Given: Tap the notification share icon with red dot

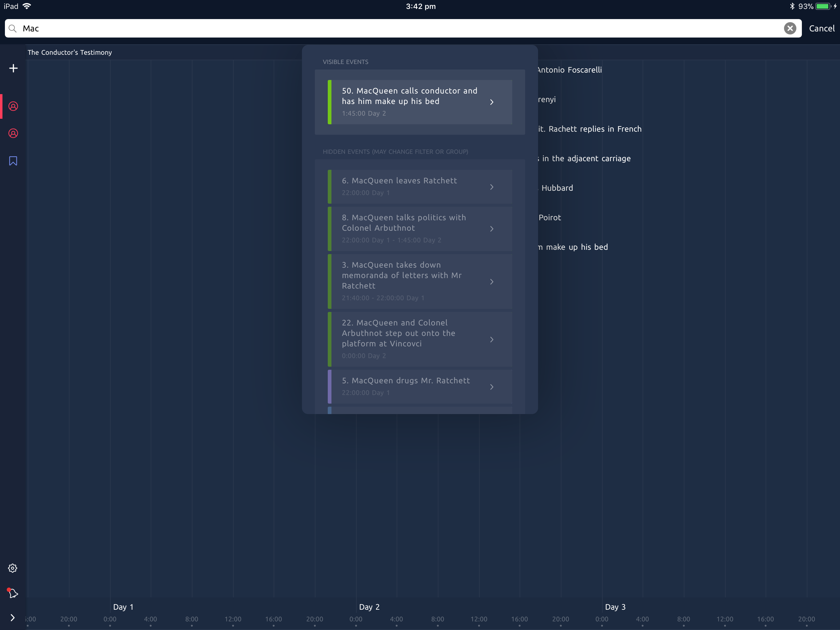Looking at the screenshot, I should pyautogui.click(x=13, y=593).
